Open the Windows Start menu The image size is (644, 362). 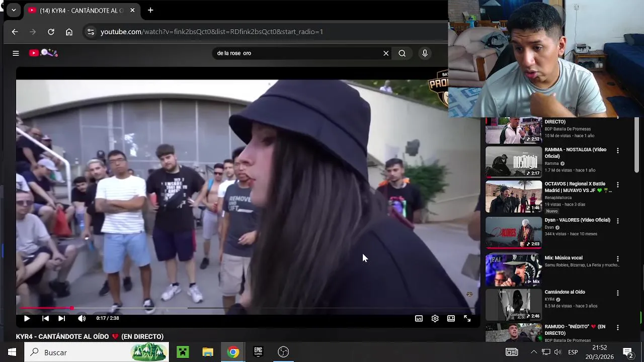point(12,352)
